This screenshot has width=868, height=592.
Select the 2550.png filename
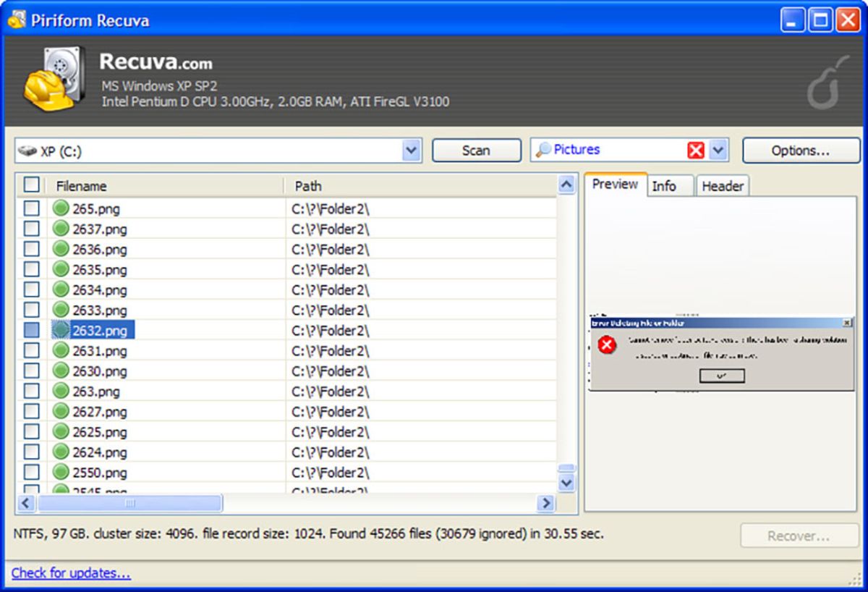[x=100, y=473]
